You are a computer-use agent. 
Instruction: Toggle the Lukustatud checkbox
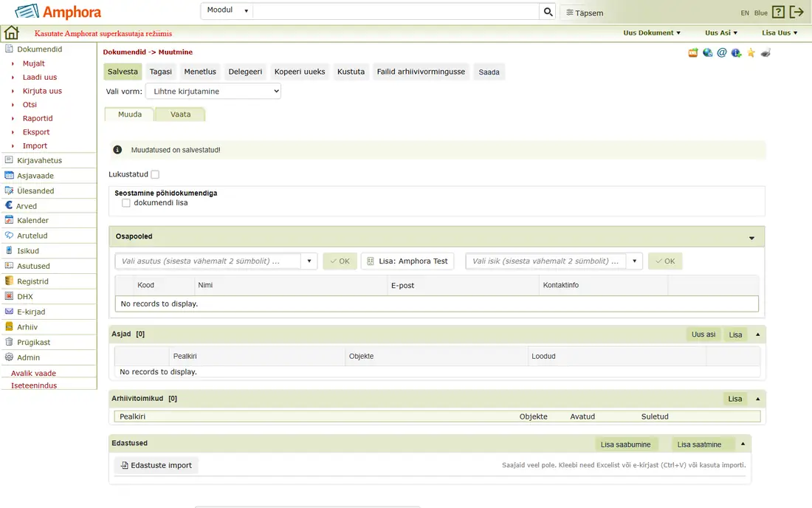[155, 174]
